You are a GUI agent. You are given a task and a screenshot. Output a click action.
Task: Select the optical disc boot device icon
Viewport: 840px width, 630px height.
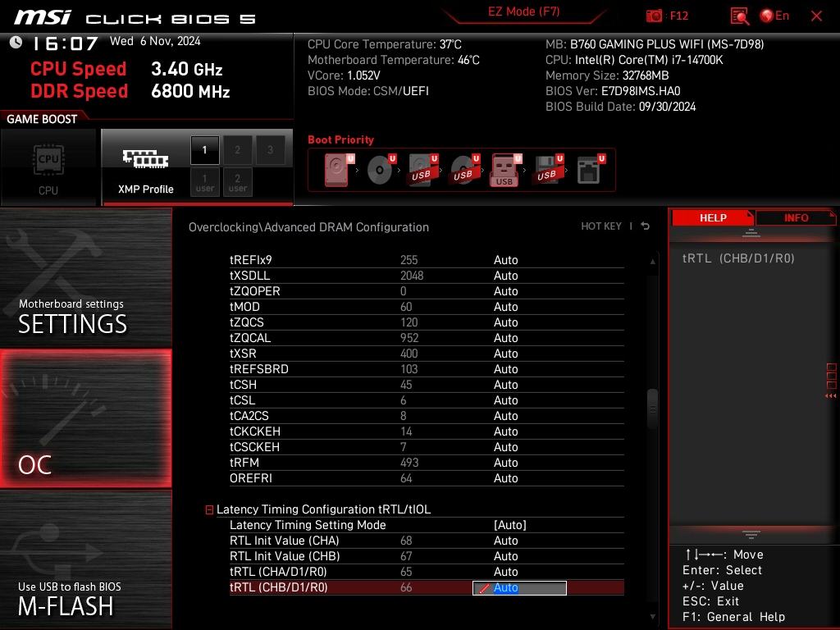coord(380,170)
